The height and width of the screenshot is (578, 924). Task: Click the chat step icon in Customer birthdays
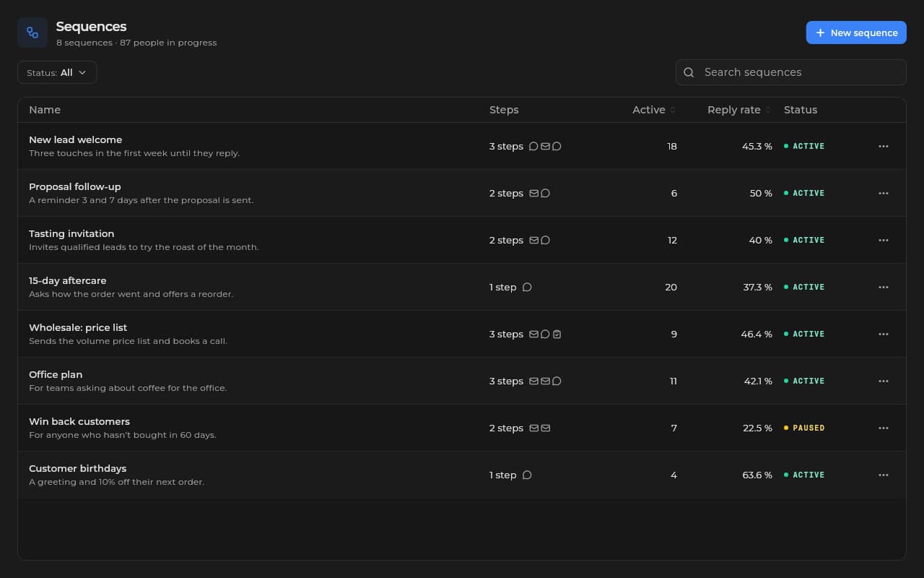pyautogui.click(x=527, y=475)
